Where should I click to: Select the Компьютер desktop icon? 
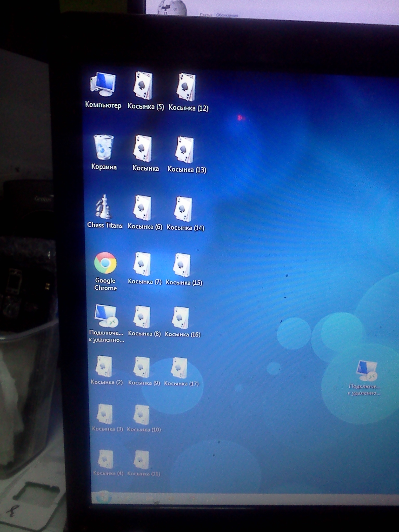[x=103, y=90]
